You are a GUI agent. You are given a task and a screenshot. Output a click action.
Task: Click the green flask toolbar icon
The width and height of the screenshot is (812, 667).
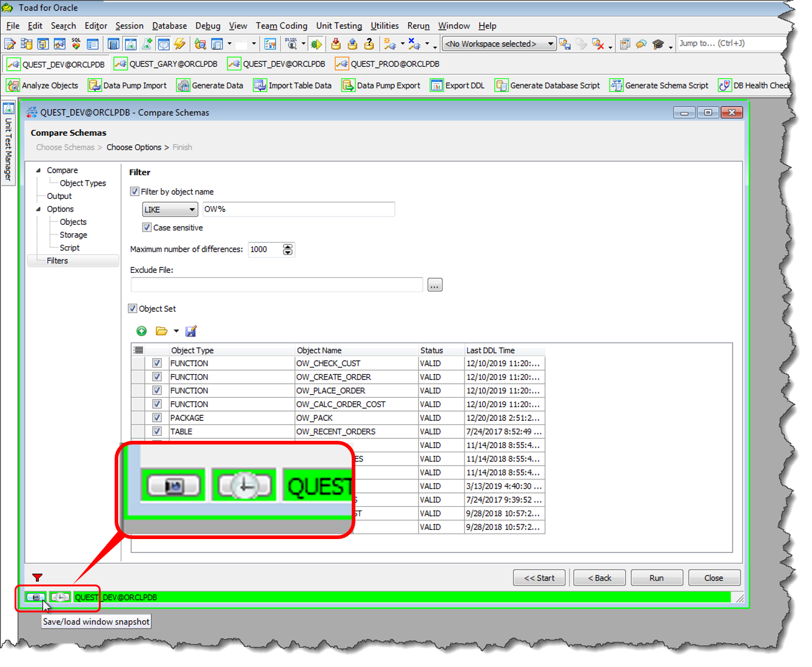(147, 44)
